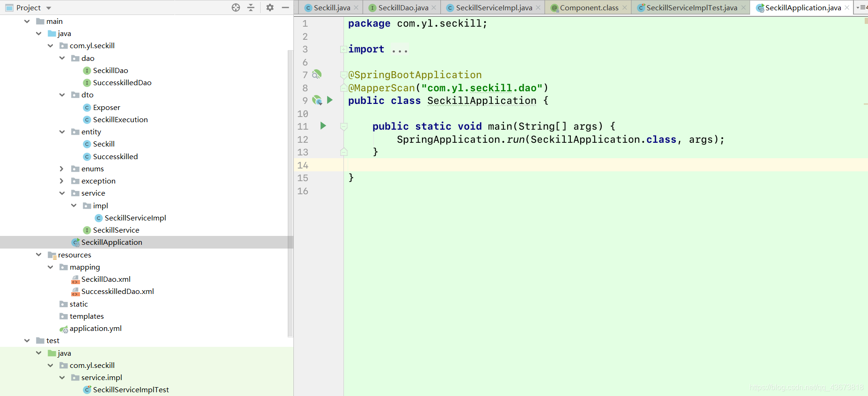Collapse the service package
The height and width of the screenshot is (396, 868).
click(62, 193)
